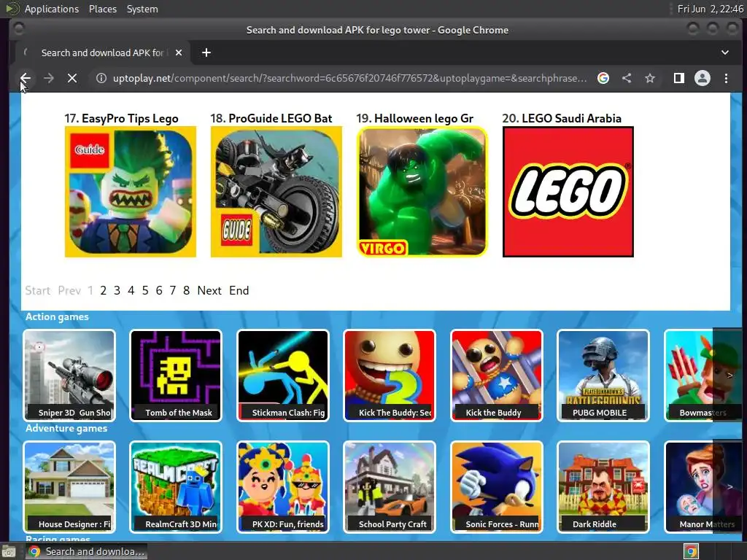Screen dimensions: 747x560
Task: Open LEGO Saudi Arabia logo image
Action: coord(568,192)
